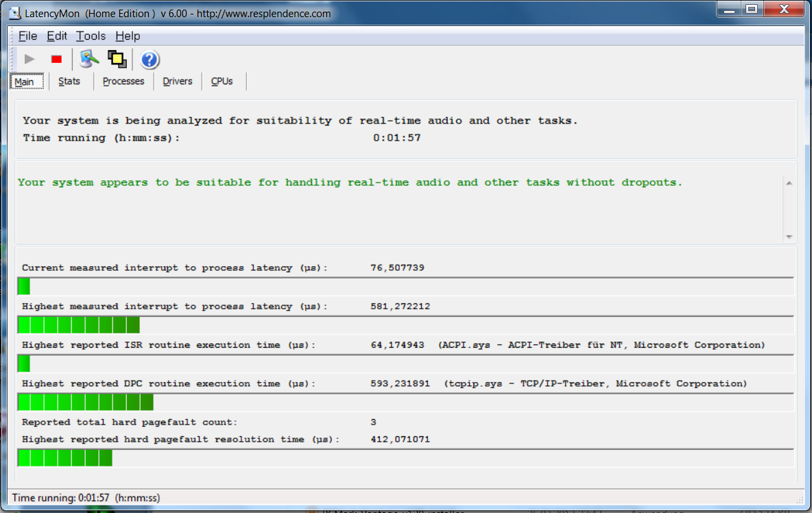Click the message box scroll up arrow

(789, 182)
